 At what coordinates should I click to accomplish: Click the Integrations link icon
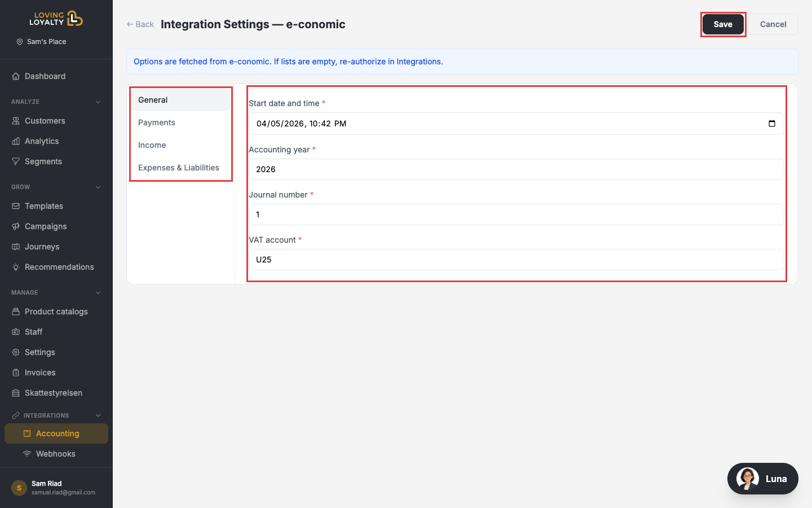[x=16, y=415]
